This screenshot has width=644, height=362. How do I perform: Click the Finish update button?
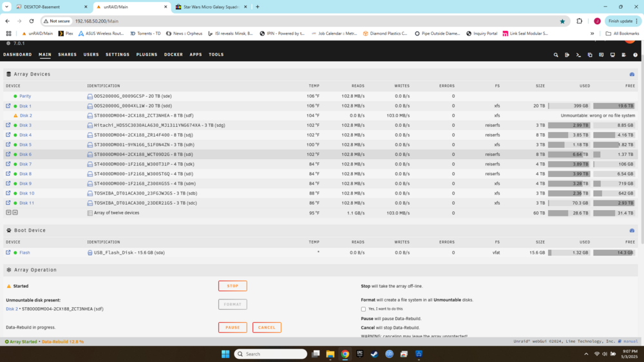click(623, 21)
